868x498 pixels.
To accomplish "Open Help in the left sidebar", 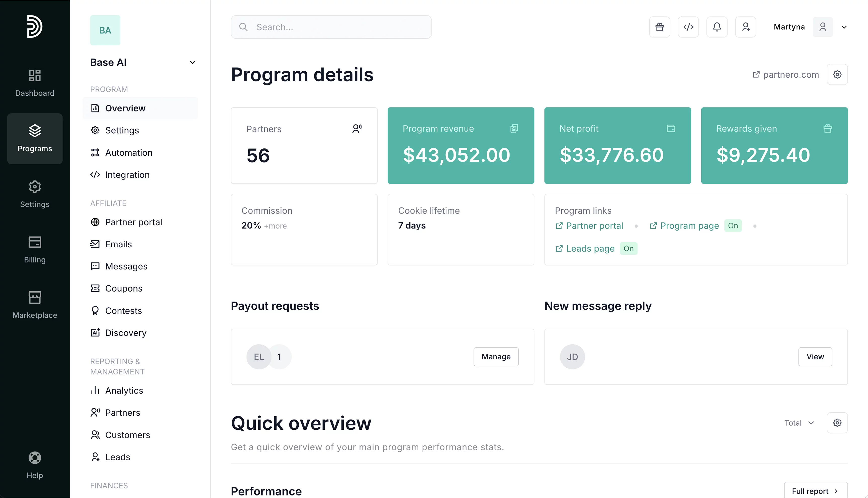I will (x=35, y=465).
